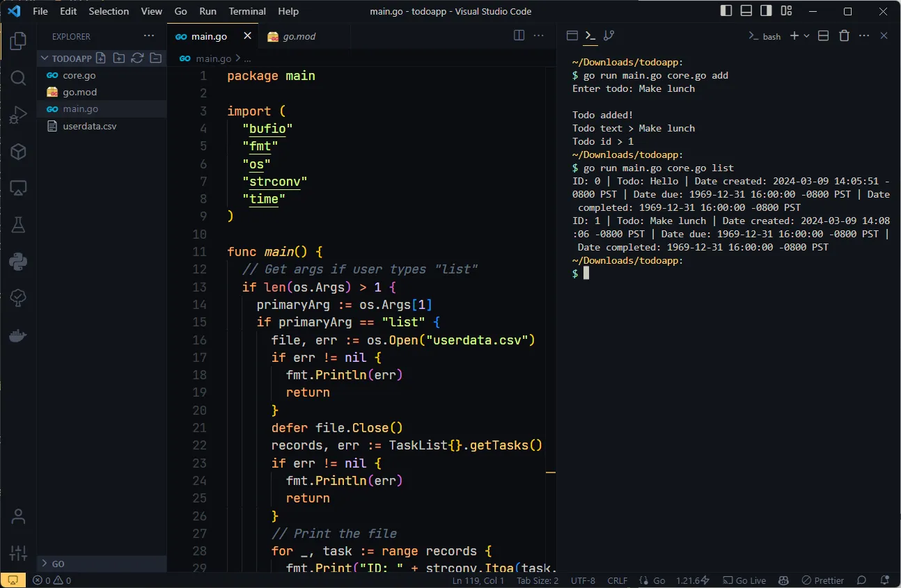This screenshot has width=901, height=588.
Task: Open the Explorer view in activity bar
Action: [x=18, y=41]
